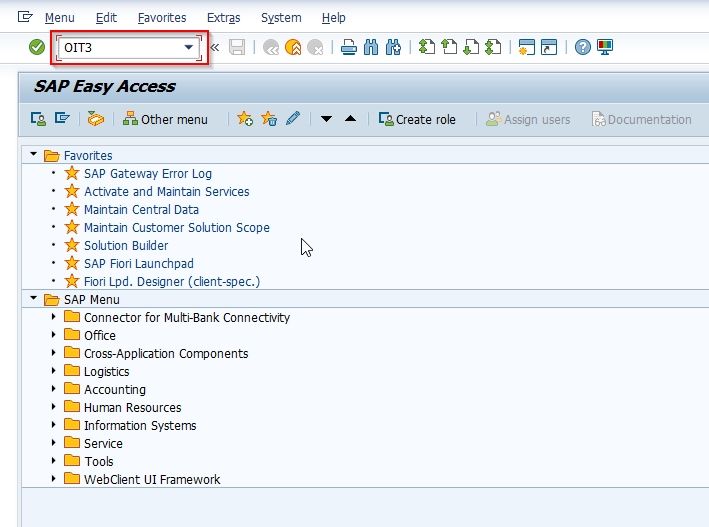Open the Edit menu
The width and height of the screenshot is (709, 527).
[x=106, y=18]
